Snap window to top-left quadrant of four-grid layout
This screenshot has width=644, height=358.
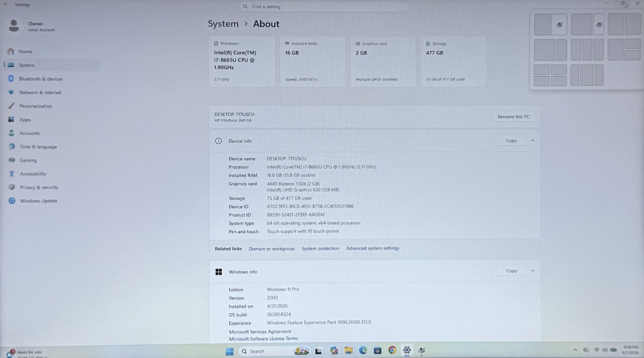[x=542, y=70]
